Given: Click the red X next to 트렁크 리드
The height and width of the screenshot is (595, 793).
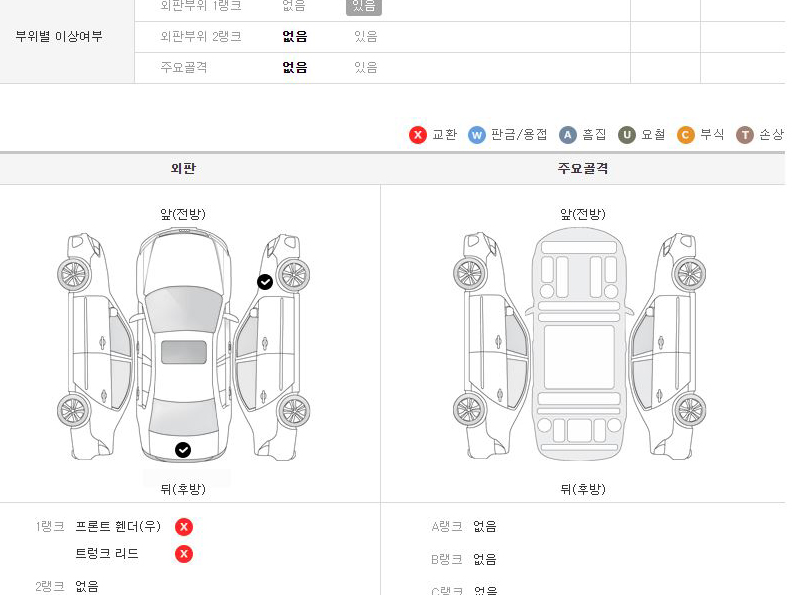Looking at the screenshot, I should click(184, 554).
